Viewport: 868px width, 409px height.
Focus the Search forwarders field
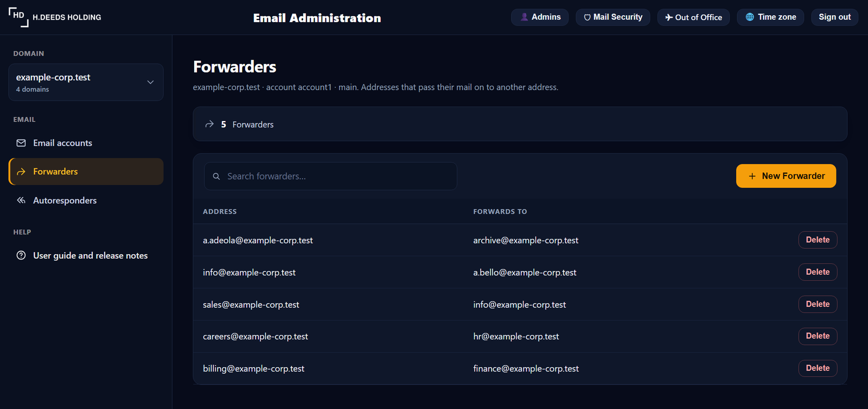click(330, 176)
